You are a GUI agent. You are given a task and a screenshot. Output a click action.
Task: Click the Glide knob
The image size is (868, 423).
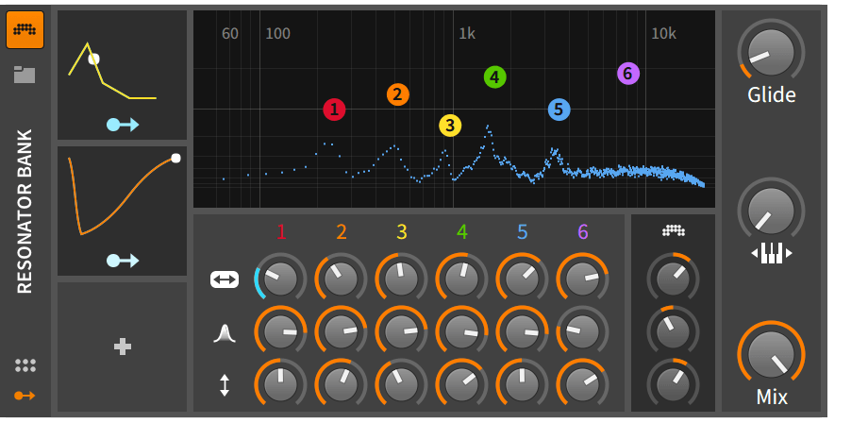coord(771,53)
